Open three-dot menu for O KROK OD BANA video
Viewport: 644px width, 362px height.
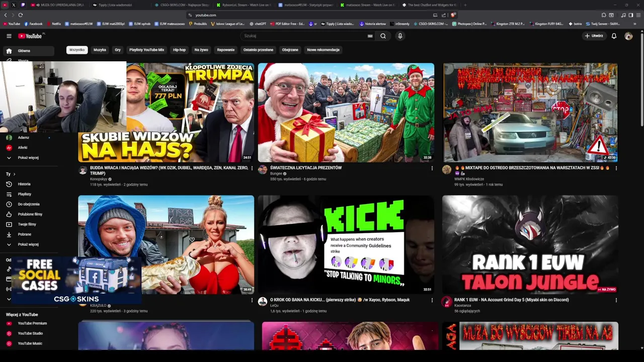point(432,300)
